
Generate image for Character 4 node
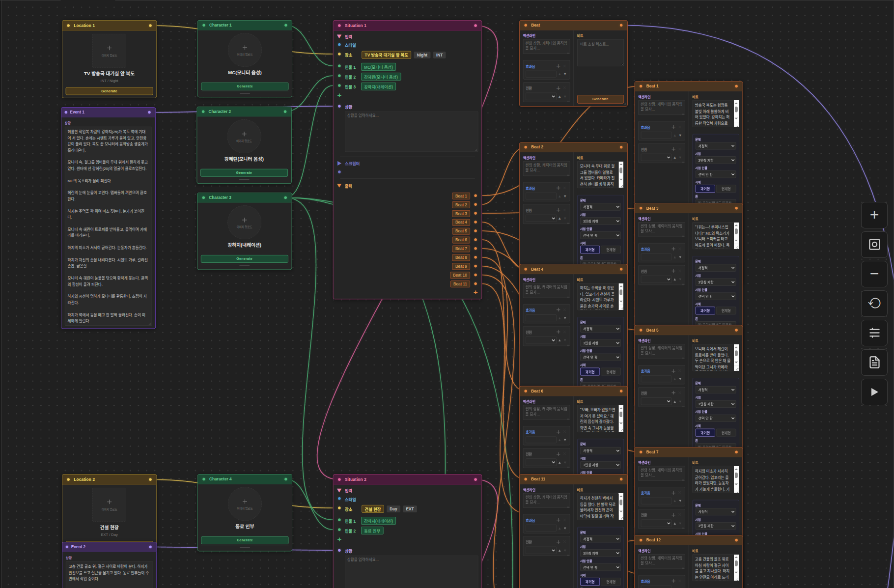click(x=245, y=540)
